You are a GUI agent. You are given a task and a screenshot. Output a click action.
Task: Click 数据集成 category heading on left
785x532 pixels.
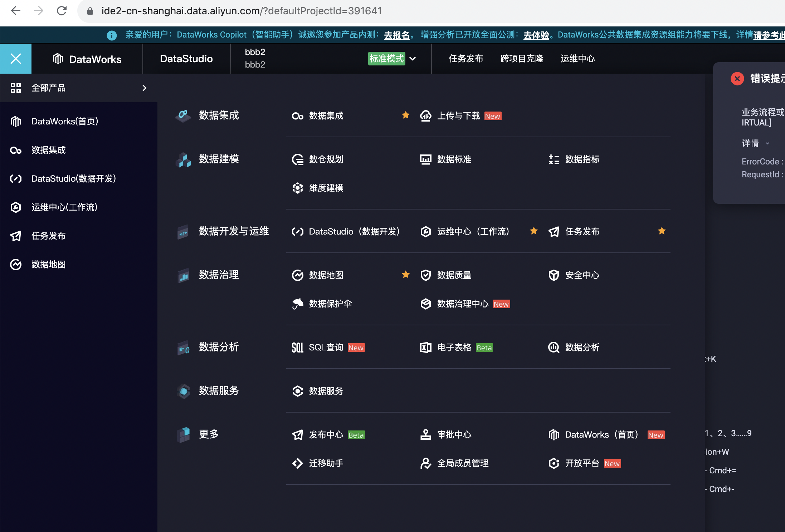click(219, 115)
